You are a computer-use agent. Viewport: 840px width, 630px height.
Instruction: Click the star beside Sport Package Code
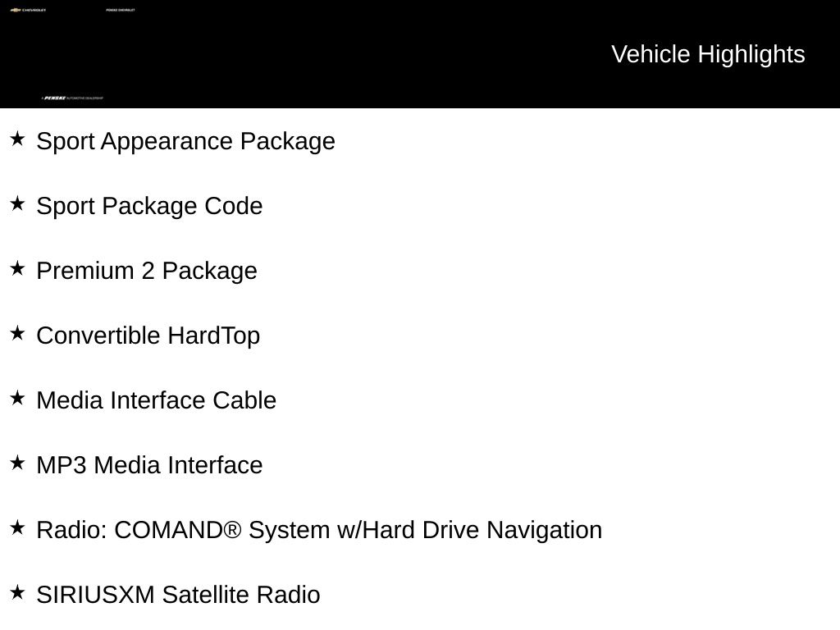click(x=17, y=203)
